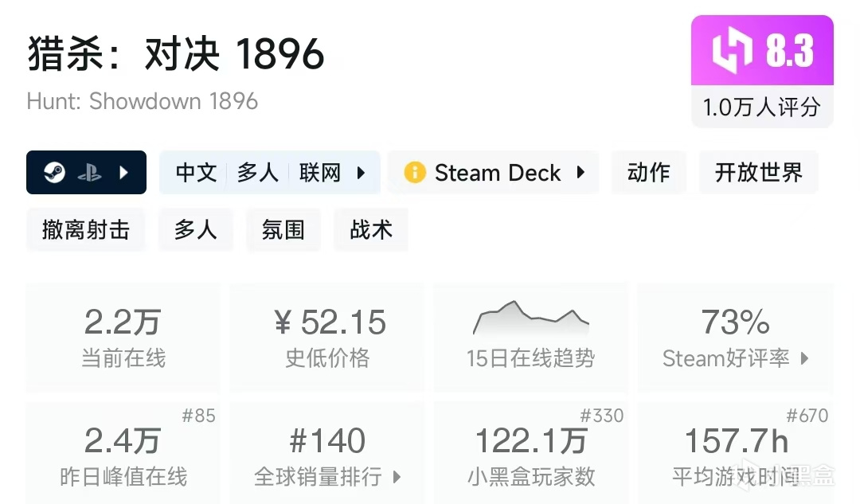This screenshot has width=860, height=504.
Task: Expand the 中文 多人 联网 features arrow
Action: coord(361,173)
